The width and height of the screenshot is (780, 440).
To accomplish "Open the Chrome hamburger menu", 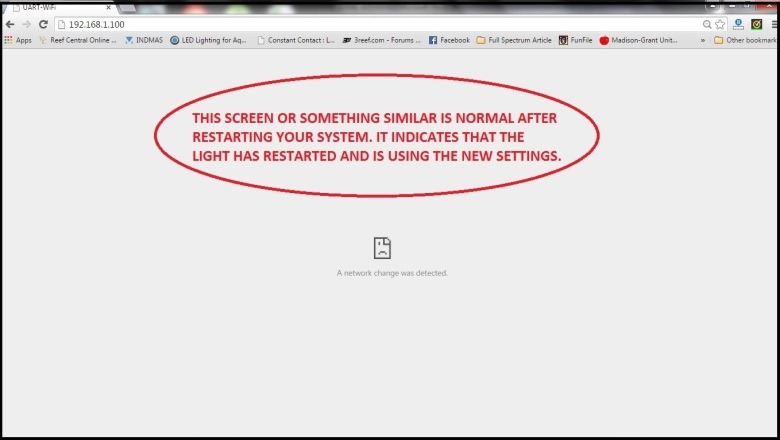I will (x=775, y=24).
